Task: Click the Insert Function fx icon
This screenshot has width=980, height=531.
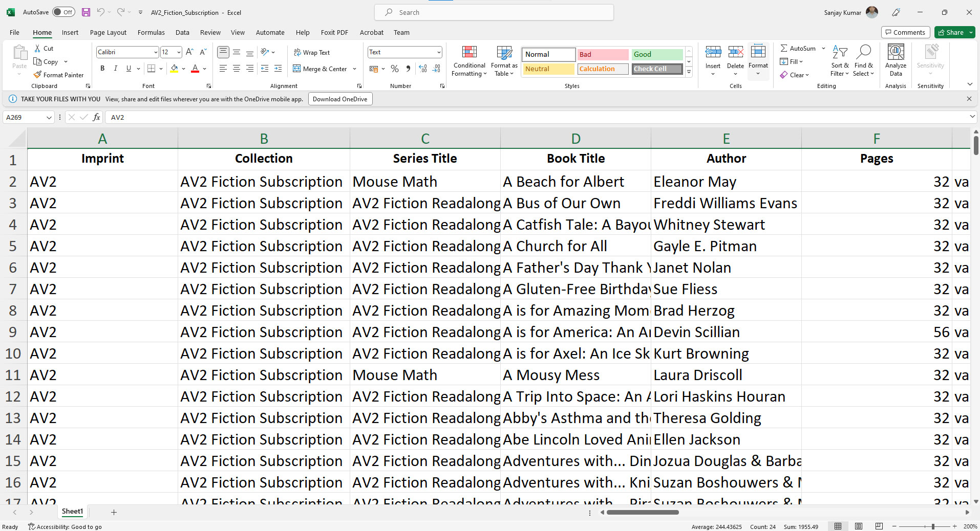Action: pos(96,117)
